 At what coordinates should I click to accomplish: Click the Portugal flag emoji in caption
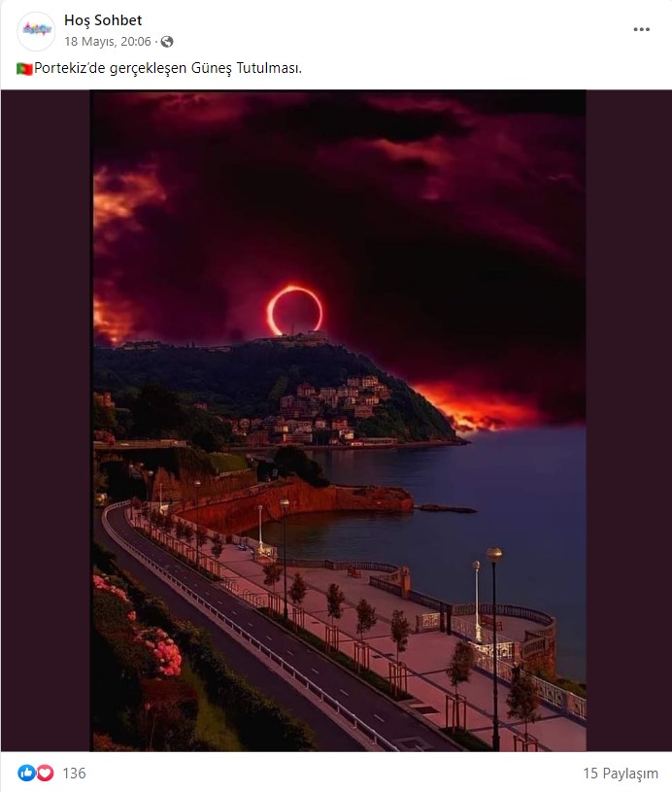[24, 68]
